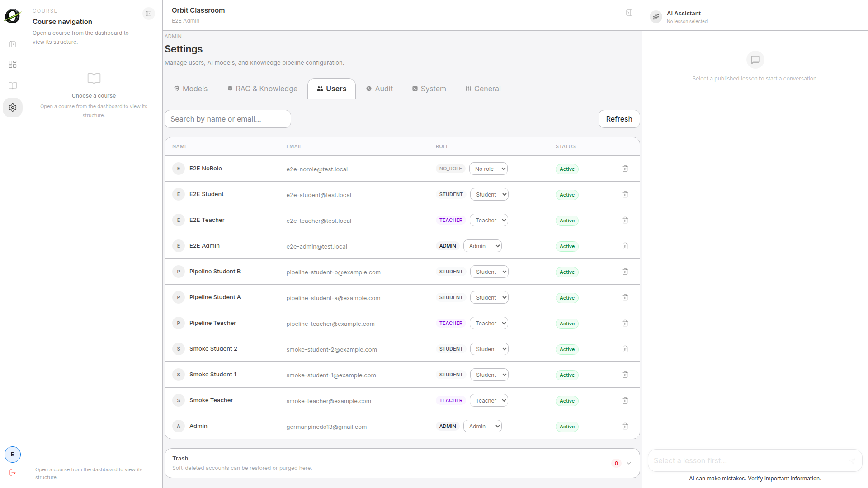The height and width of the screenshot is (488, 868).
Task: Click the Trash count badge
Action: [x=616, y=463]
